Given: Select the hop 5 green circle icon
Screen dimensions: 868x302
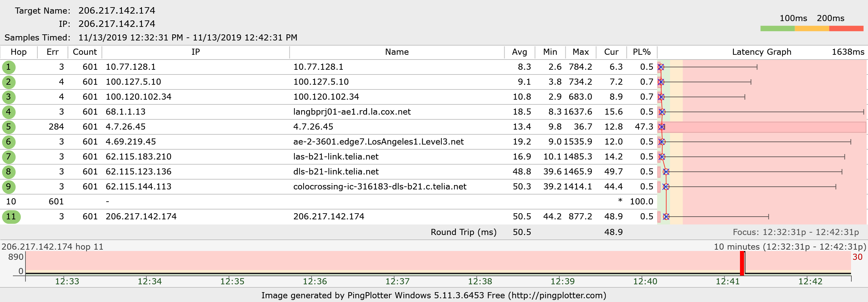Looking at the screenshot, I should [8, 127].
